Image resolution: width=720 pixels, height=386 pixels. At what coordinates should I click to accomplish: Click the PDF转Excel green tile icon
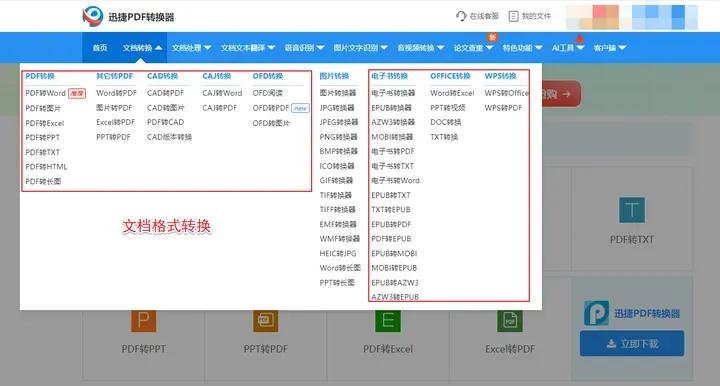[x=388, y=320]
